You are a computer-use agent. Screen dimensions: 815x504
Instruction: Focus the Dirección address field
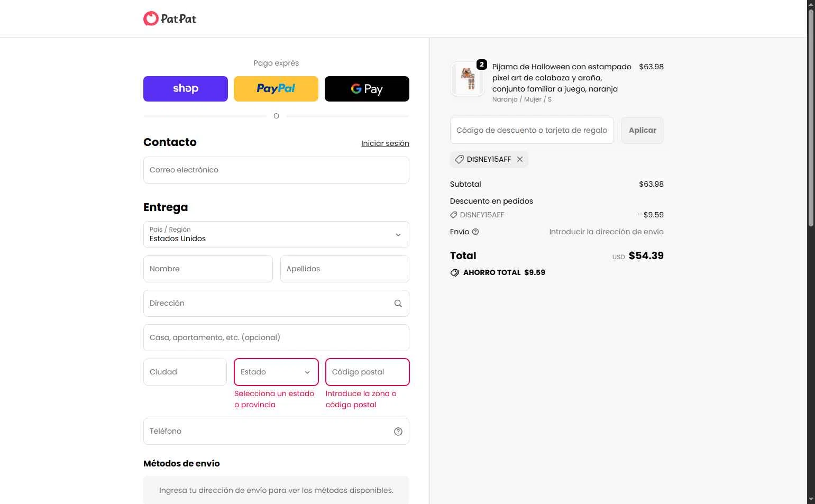click(276, 303)
